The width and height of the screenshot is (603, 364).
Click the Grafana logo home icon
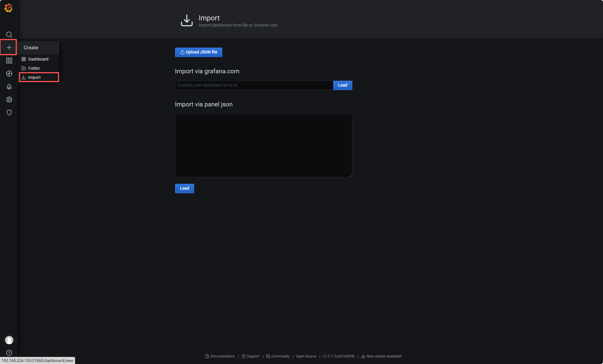coord(9,8)
